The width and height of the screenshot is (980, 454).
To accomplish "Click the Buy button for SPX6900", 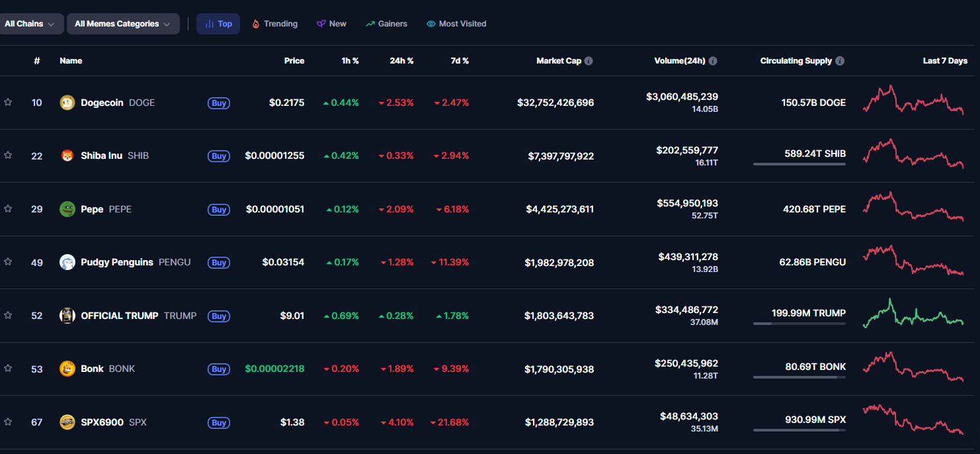I will click(x=219, y=423).
